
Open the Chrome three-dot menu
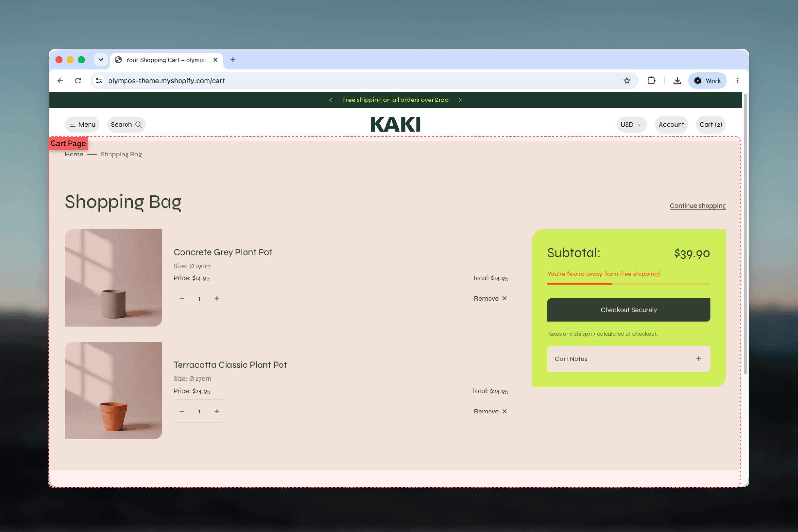[737, 80]
